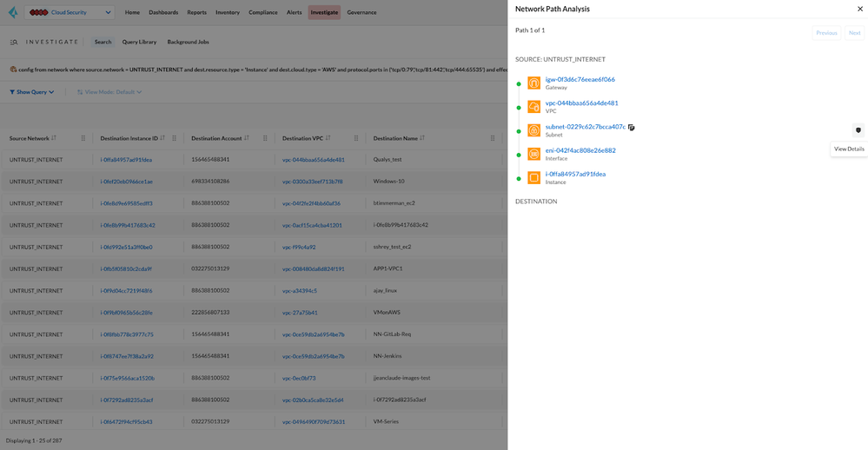Sort by the Destination Name column

point(421,138)
